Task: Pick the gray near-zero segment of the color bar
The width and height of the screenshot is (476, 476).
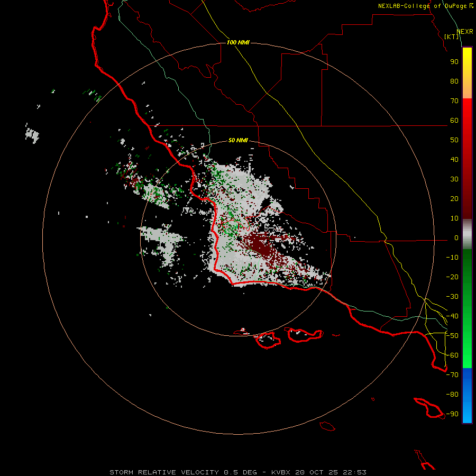Action: click(x=467, y=234)
